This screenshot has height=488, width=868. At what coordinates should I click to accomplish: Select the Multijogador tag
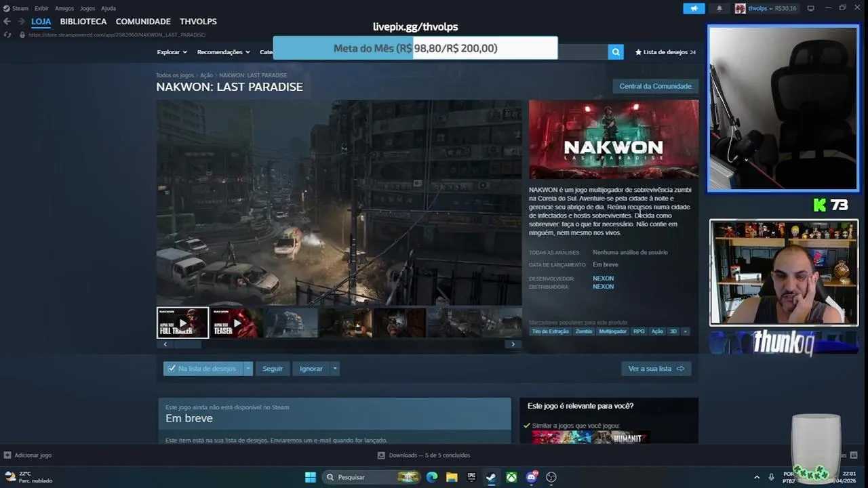click(x=612, y=331)
